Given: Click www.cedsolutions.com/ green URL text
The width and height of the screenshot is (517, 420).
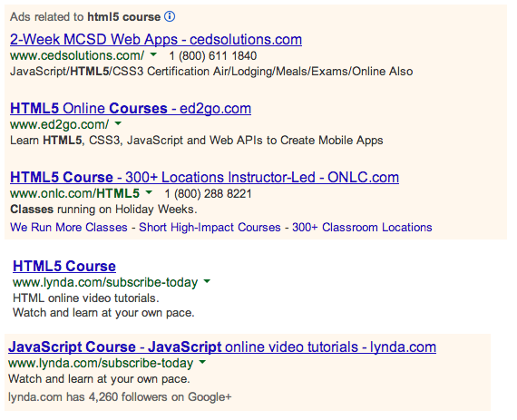Looking at the screenshot, I should (77, 55).
